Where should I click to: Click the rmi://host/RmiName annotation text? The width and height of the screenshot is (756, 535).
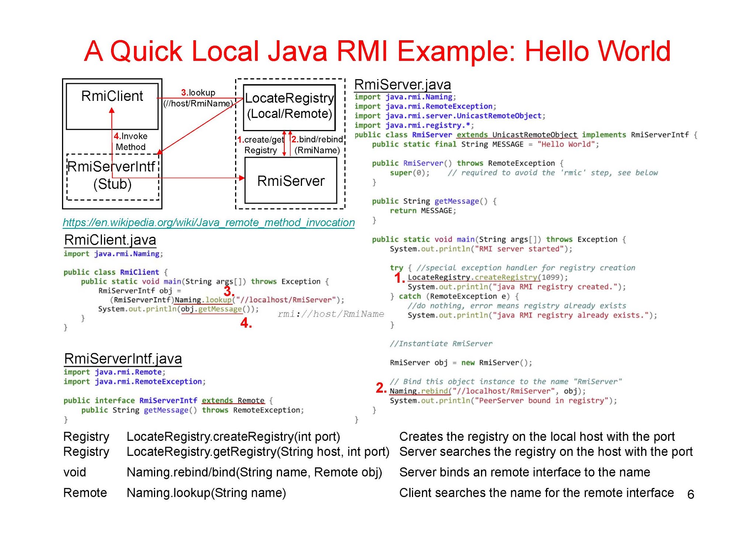tap(331, 314)
